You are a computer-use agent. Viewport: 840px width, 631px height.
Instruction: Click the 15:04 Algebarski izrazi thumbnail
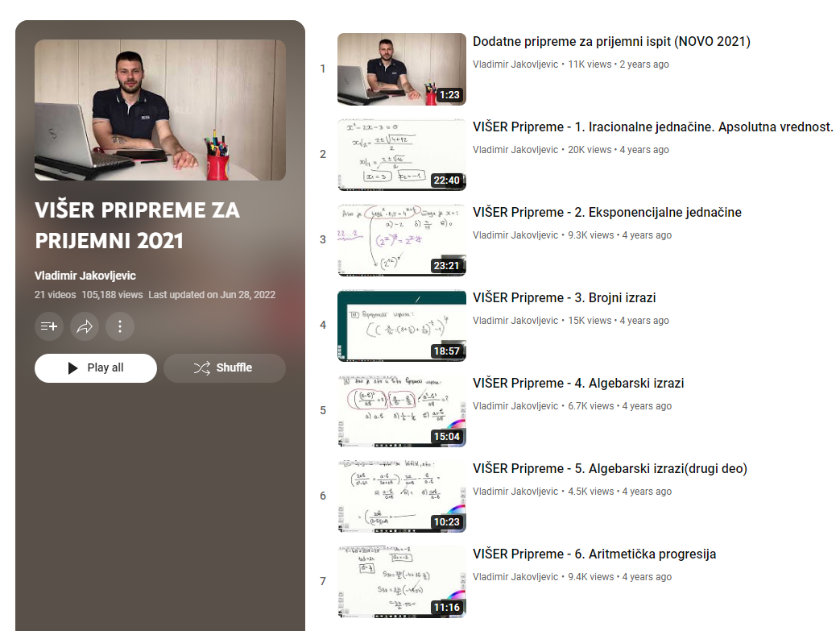tap(402, 411)
